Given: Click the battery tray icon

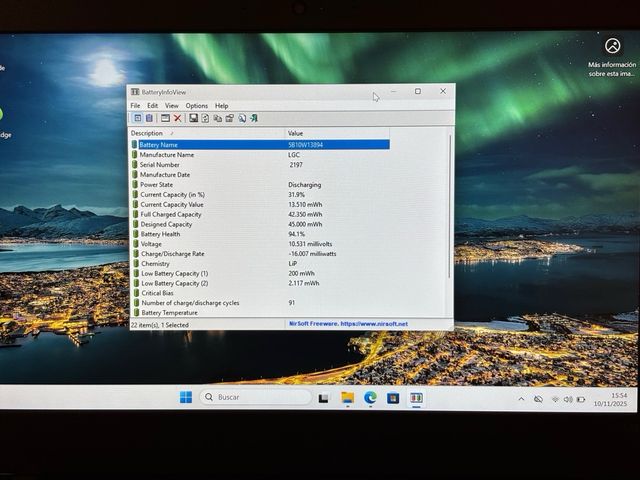Looking at the screenshot, I should 581,400.
